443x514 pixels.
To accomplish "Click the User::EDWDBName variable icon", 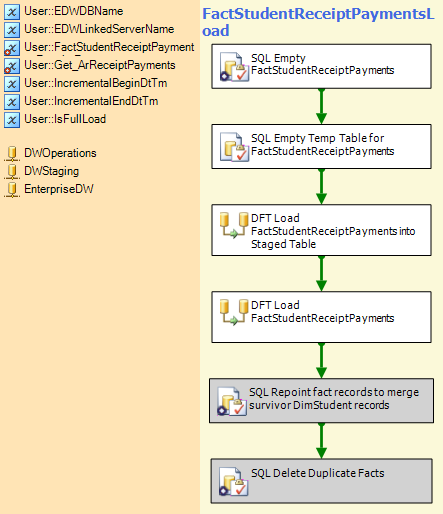I will coord(12,12).
